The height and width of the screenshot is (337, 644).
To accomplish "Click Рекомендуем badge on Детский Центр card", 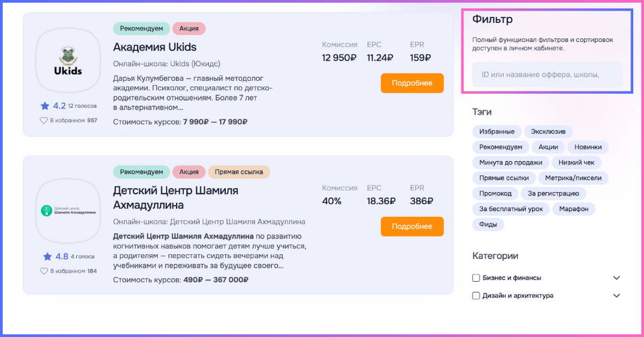I will pos(142,172).
